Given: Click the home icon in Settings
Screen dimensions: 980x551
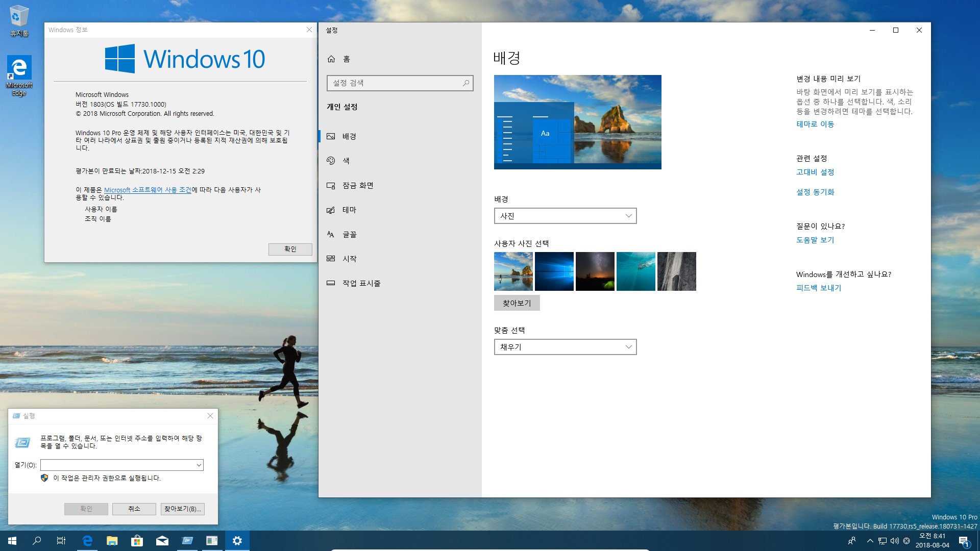Looking at the screenshot, I should click(331, 59).
